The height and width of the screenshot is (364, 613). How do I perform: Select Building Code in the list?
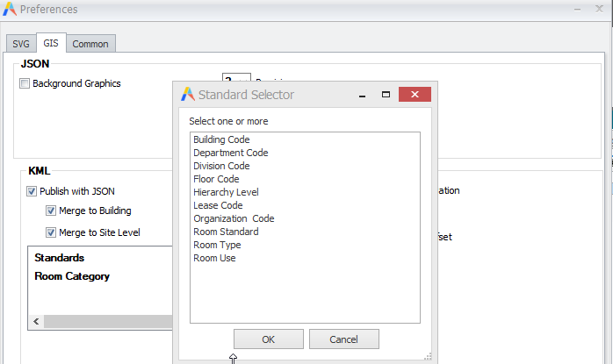pos(221,139)
